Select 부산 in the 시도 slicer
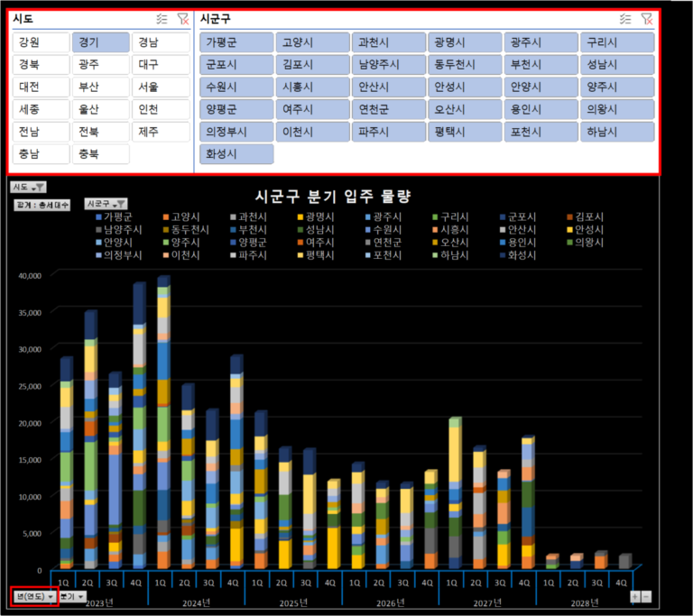693x616 pixels. point(99,87)
